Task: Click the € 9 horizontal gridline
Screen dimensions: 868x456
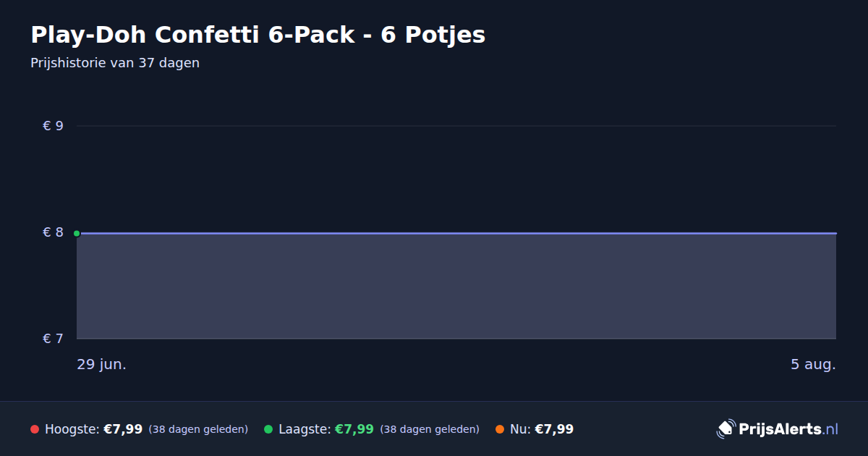Action: pos(456,126)
